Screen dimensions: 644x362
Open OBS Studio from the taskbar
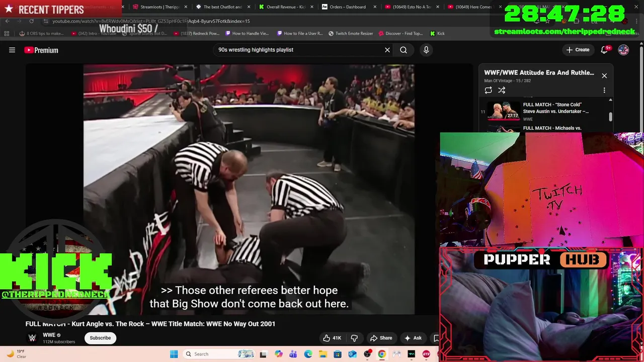point(367,354)
